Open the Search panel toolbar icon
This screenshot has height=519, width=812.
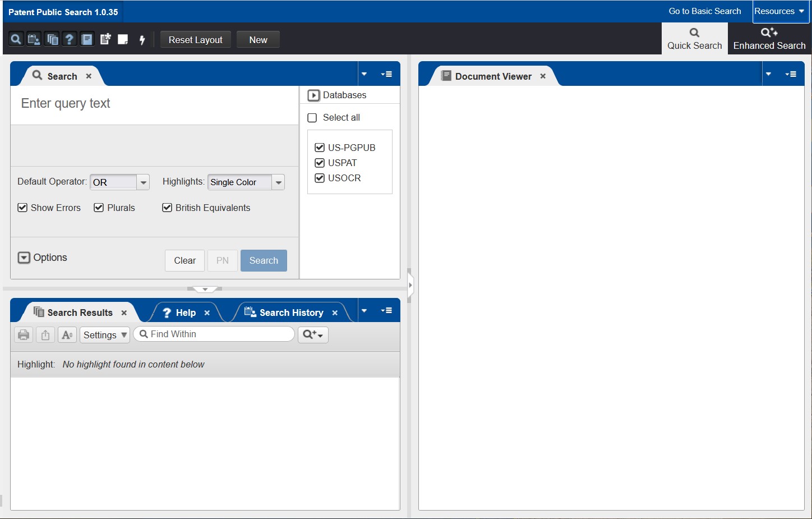point(16,39)
